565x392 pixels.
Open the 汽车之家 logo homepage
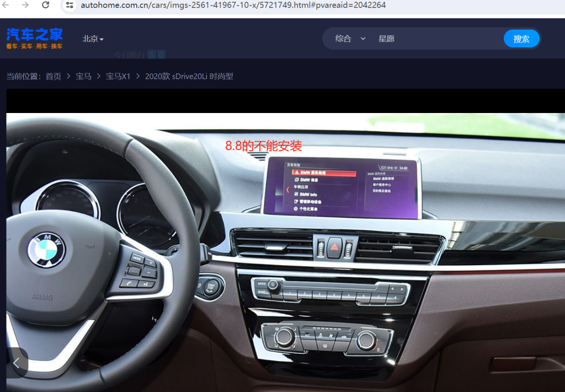point(35,39)
